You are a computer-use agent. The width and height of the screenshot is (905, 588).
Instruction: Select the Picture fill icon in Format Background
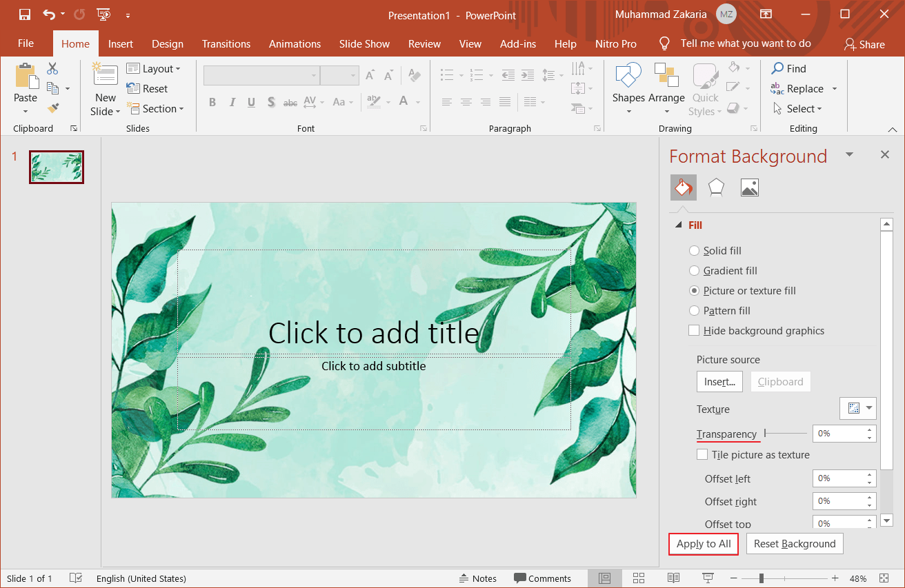(x=749, y=187)
